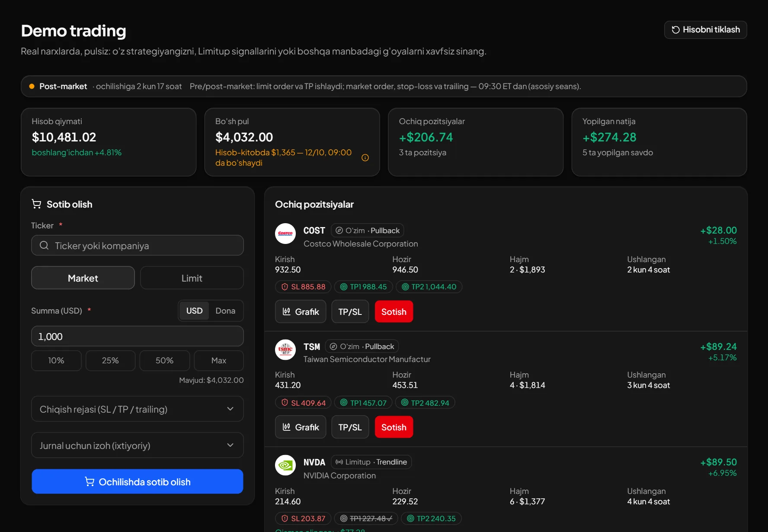Click Sotish to sell COST

coord(394,312)
